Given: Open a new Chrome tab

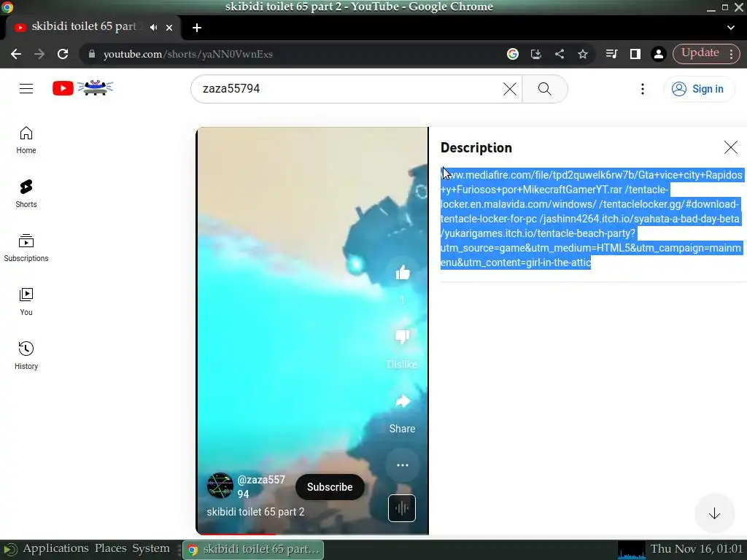Looking at the screenshot, I should pos(197,28).
